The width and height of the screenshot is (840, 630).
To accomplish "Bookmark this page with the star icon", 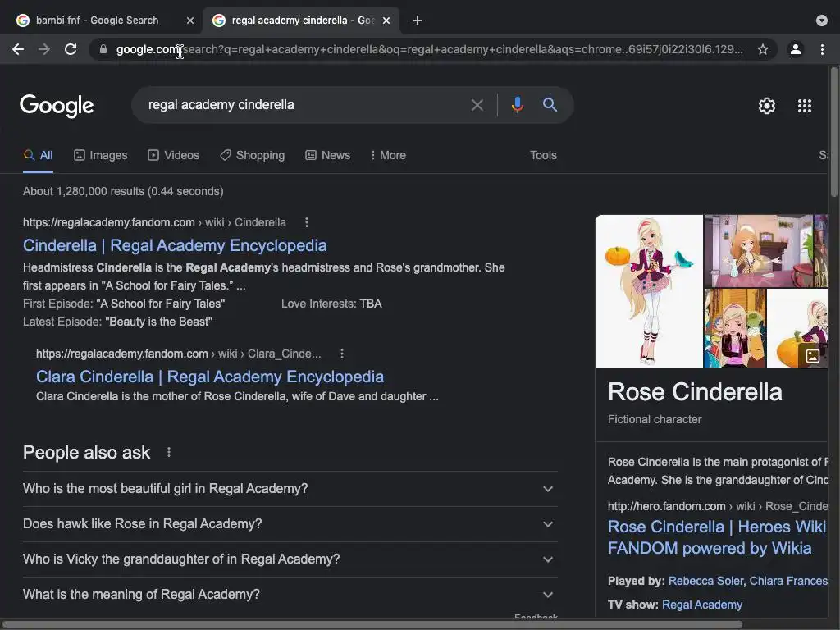I will (763, 49).
